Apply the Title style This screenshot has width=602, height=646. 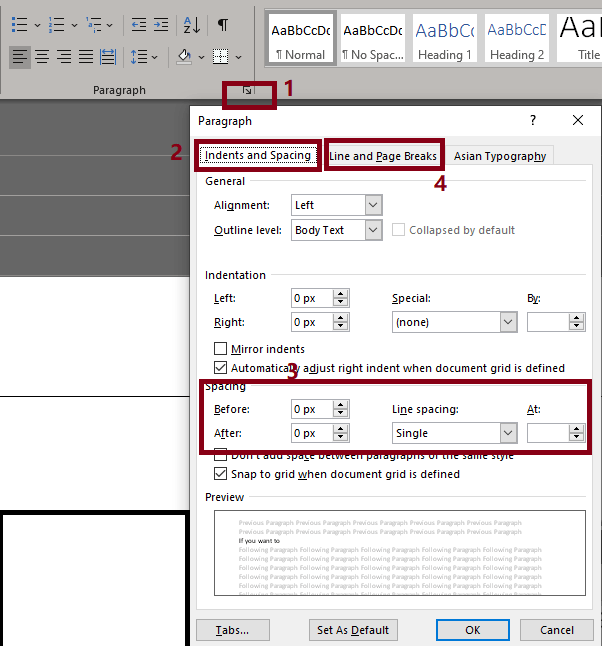point(579,38)
